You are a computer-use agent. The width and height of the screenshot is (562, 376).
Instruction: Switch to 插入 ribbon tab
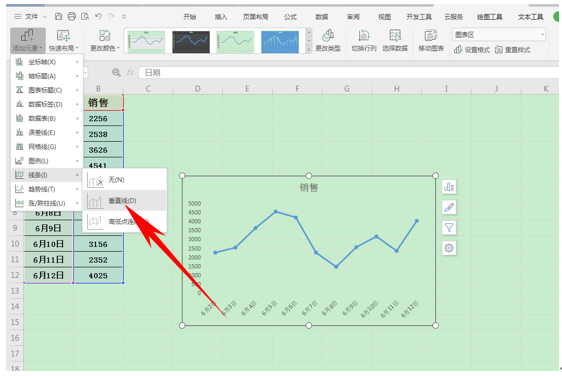(221, 17)
